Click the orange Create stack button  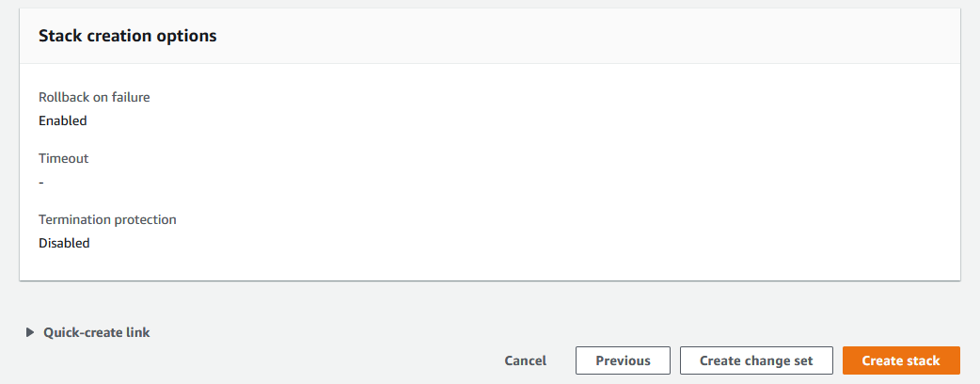point(901,360)
